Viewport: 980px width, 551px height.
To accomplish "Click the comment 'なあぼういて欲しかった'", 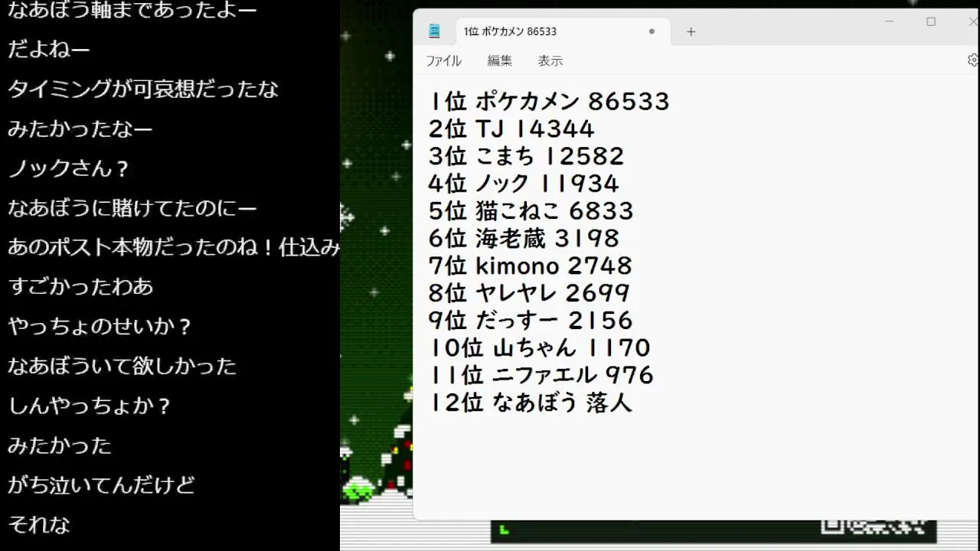I will tap(122, 366).
